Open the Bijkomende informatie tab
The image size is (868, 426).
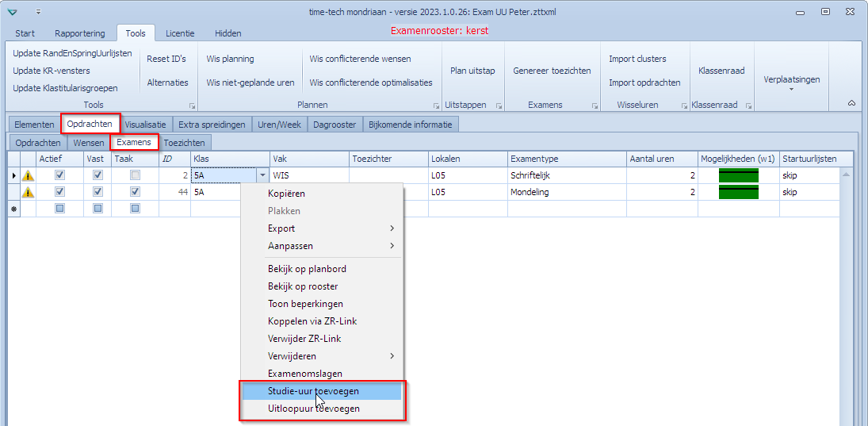[410, 125]
